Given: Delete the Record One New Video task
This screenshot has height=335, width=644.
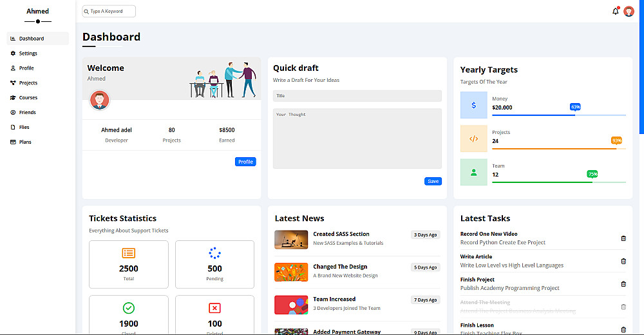Looking at the screenshot, I should [623, 238].
